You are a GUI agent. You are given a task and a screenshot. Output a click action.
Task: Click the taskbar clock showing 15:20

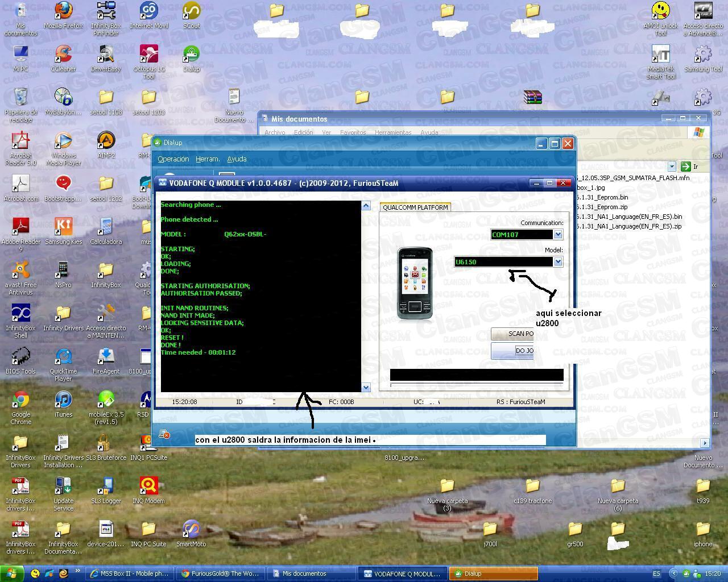tap(713, 573)
